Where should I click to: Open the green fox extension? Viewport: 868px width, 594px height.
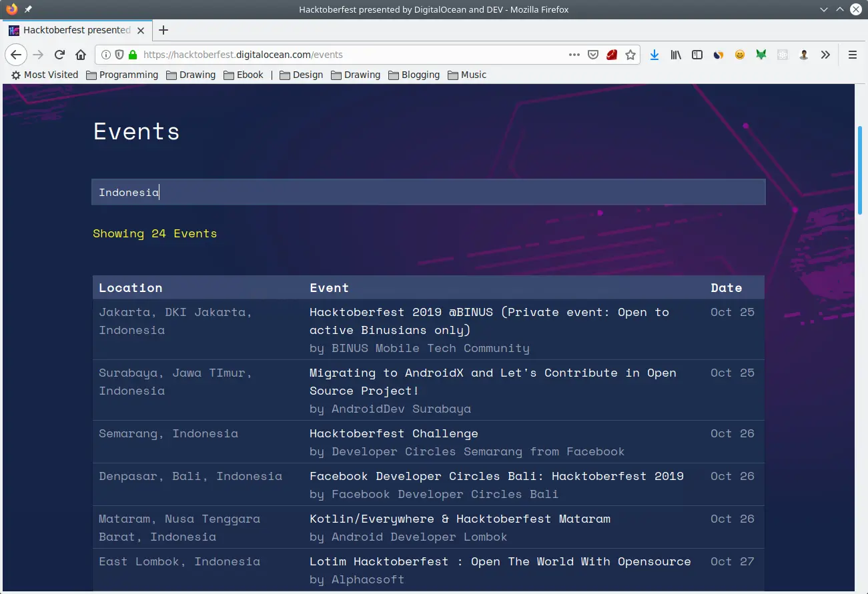761,55
